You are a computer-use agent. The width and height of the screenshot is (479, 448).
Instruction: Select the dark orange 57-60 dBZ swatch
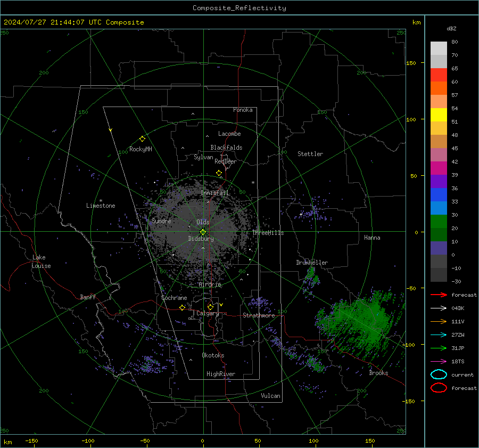coord(439,88)
